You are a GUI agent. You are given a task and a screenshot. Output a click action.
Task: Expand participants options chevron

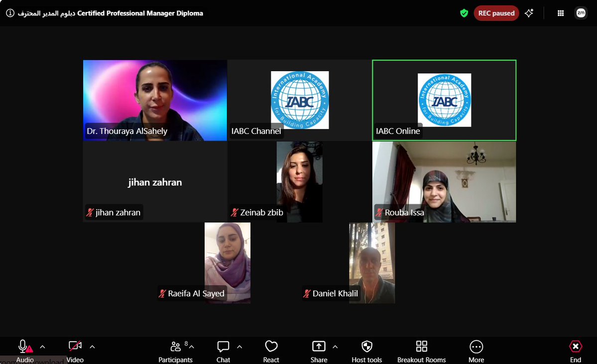point(192,347)
